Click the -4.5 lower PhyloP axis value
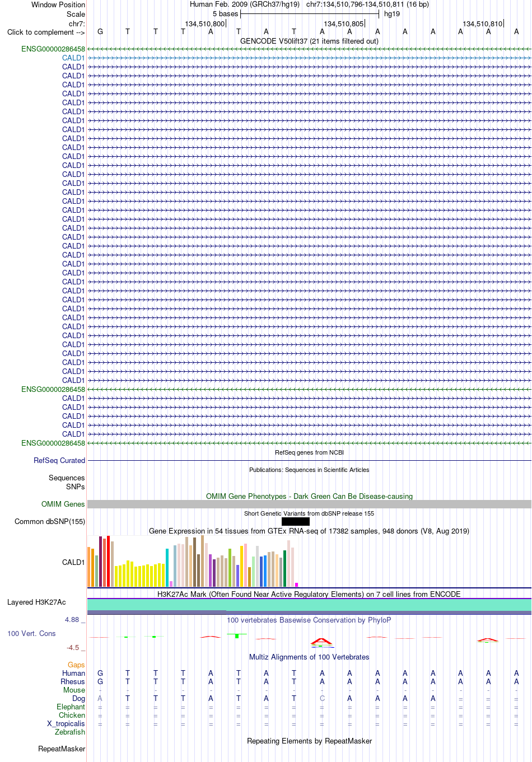 [73, 647]
